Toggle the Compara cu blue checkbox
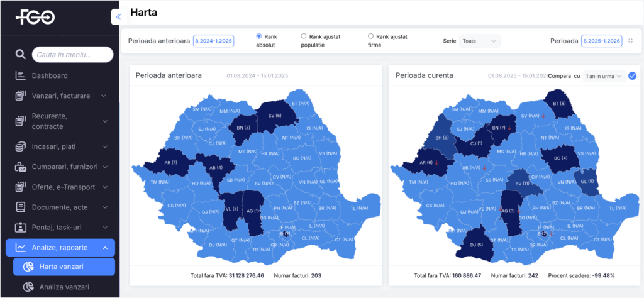Image resolution: width=644 pixels, height=298 pixels. pyautogui.click(x=632, y=76)
